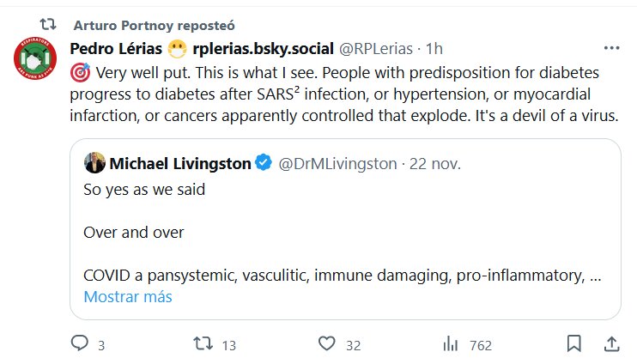The height and width of the screenshot is (364, 637).
Task: Open the three-dot more options menu
Action: [x=611, y=48]
